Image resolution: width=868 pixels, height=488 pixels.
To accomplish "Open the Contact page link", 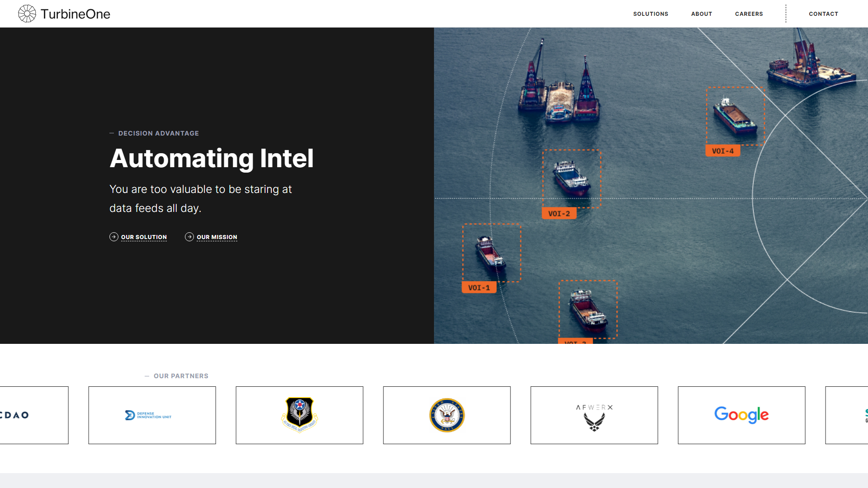I will (x=823, y=14).
